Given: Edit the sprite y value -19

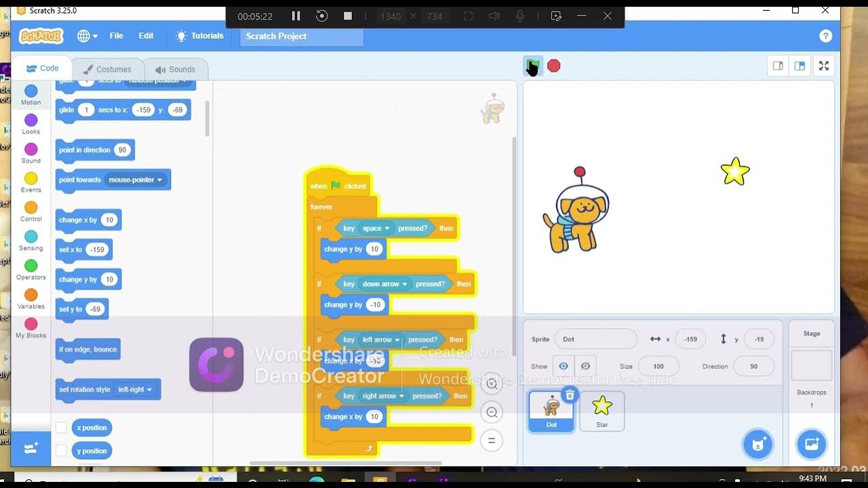Looking at the screenshot, I should point(759,339).
